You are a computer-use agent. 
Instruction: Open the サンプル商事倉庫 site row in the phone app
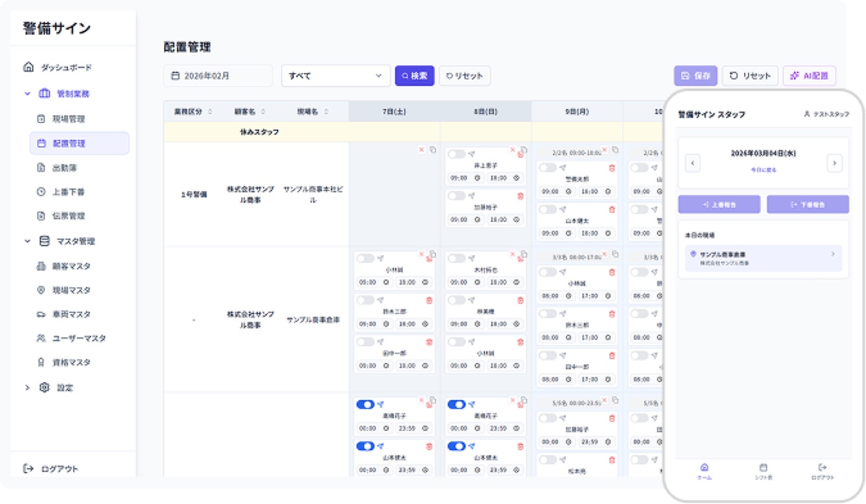coord(763,258)
